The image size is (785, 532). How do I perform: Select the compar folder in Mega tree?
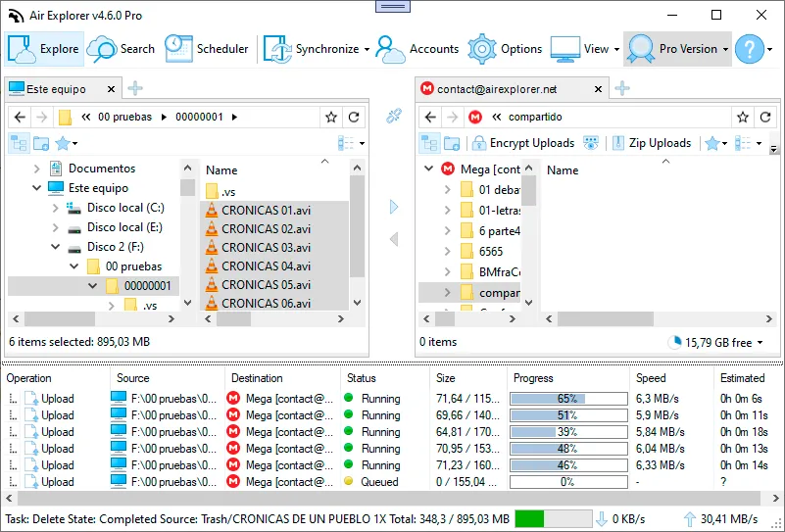coord(499,292)
